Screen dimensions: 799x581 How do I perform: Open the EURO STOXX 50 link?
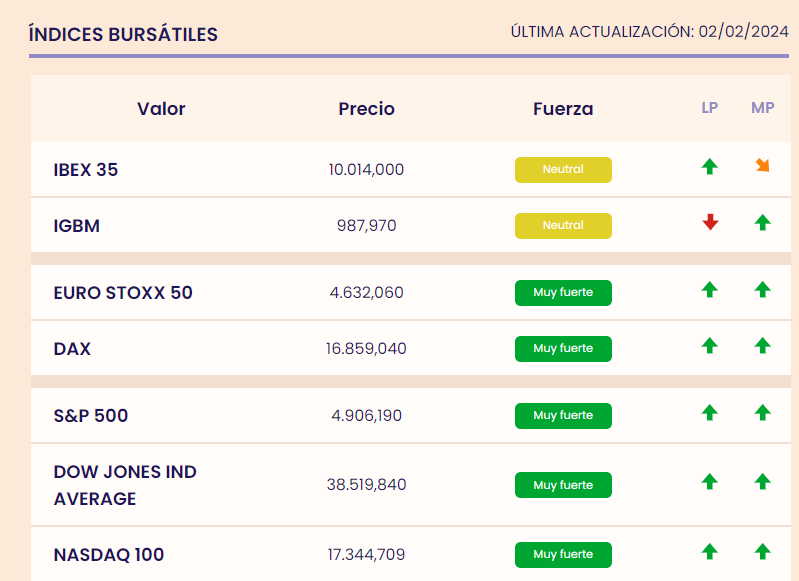click(123, 293)
